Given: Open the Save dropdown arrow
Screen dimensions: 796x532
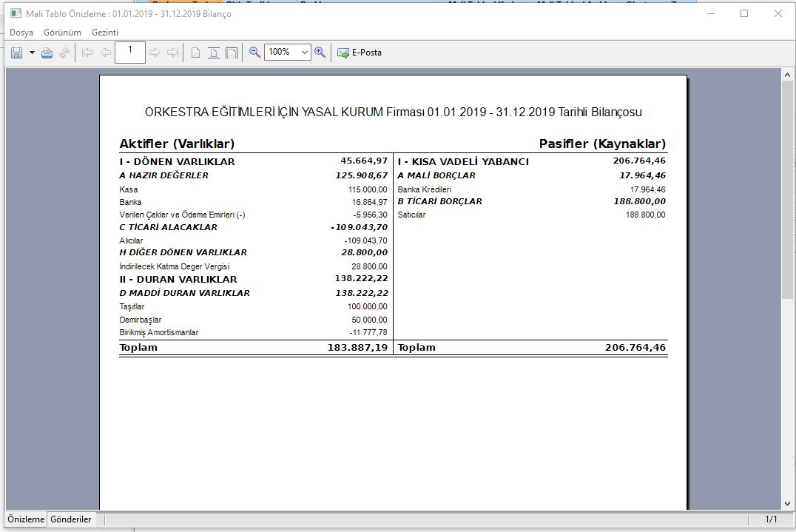Looking at the screenshot, I should click(x=32, y=53).
